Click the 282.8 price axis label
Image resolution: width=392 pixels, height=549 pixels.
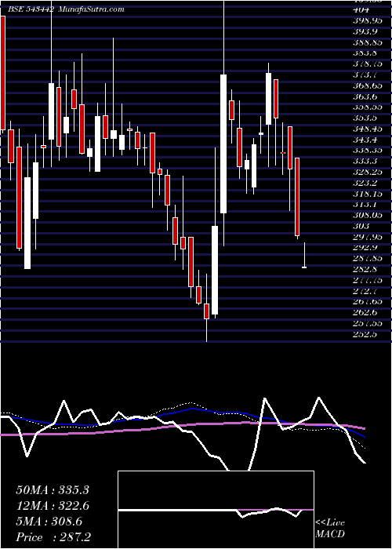[365, 269]
